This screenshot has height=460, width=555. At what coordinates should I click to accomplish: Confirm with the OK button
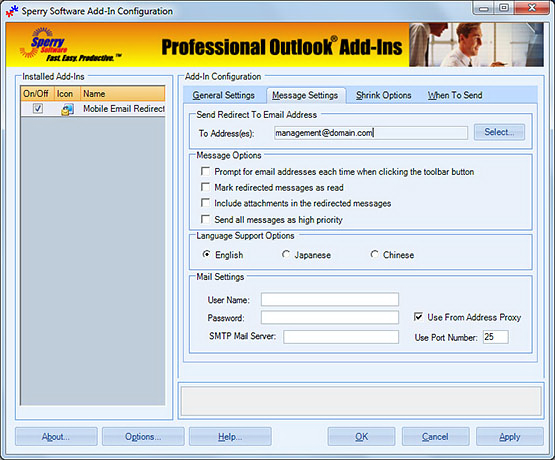tap(361, 437)
